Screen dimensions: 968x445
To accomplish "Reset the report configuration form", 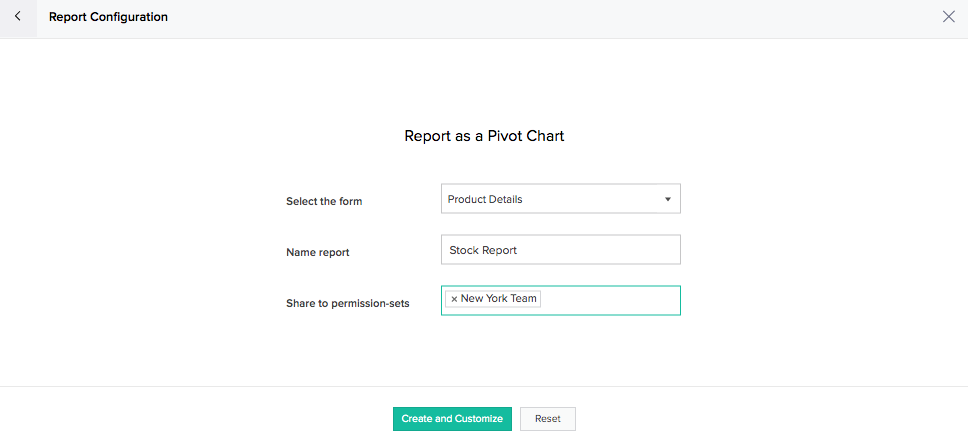I will [x=548, y=418].
